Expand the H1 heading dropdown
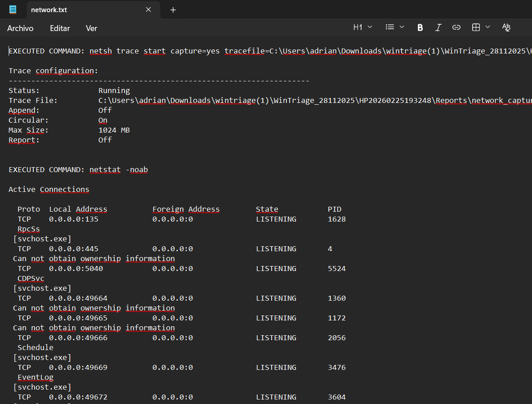 362,27
